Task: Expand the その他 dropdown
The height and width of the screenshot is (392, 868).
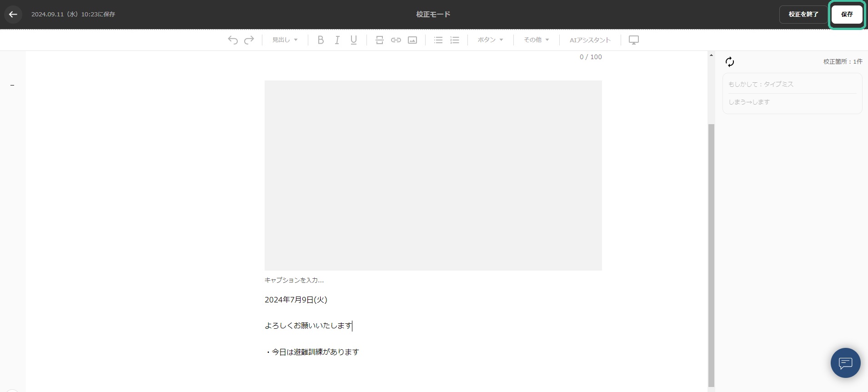Action: (536, 40)
